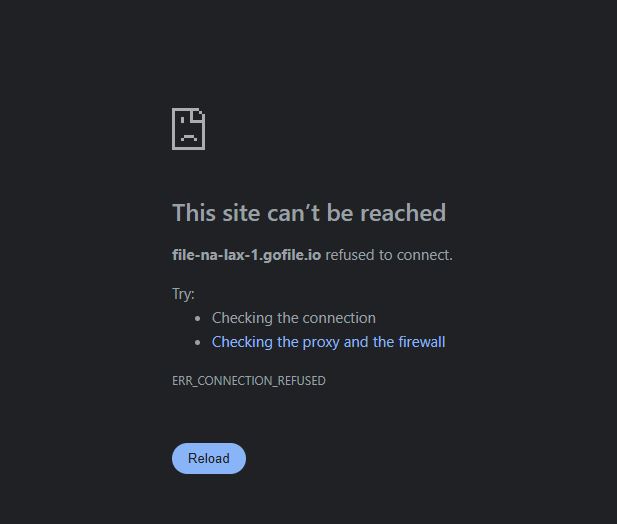
Task: Click the sad page error icon
Action: (x=188, y=129)
